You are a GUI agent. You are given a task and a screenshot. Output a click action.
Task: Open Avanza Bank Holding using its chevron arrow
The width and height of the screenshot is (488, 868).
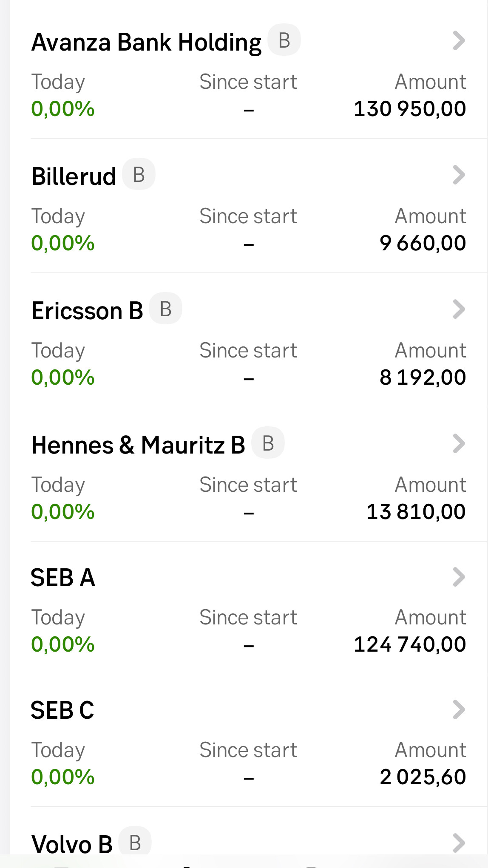(459, 41)
